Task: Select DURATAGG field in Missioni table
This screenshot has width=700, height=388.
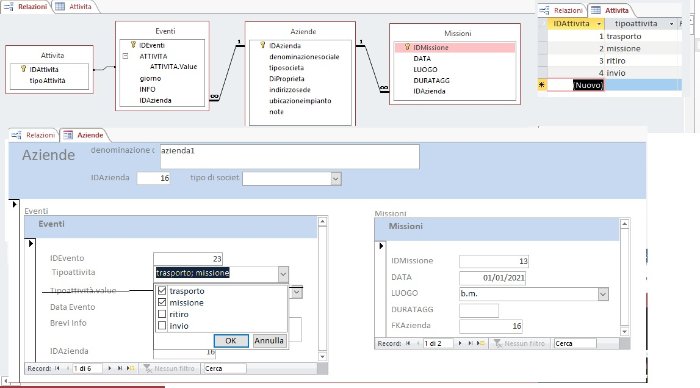Action: [x=431, y=80]
